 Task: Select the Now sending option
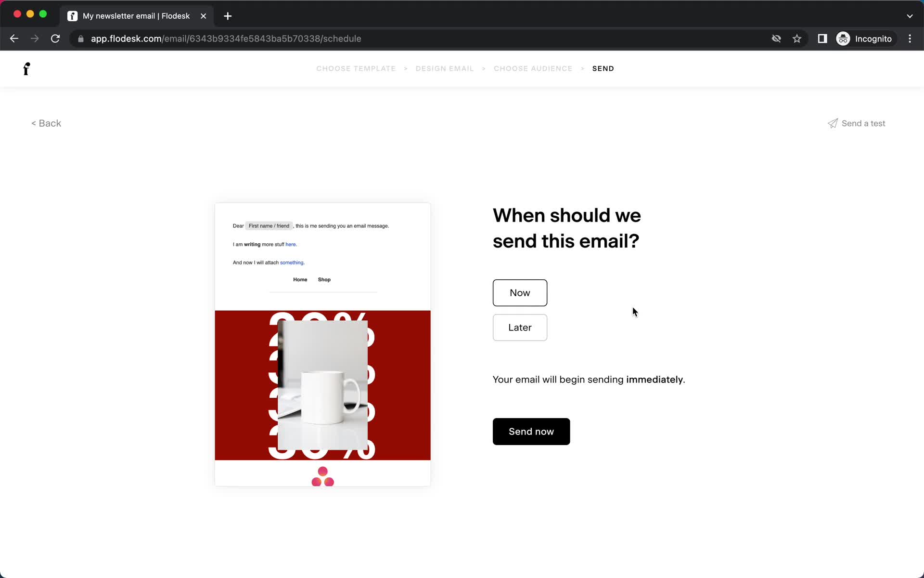click(520, 292)
